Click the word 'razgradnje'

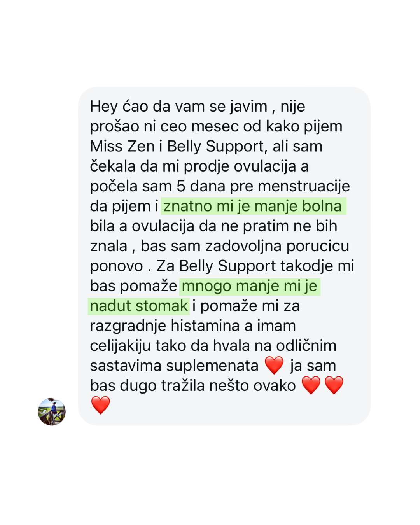pyautogui.click(x=128, y=326)
